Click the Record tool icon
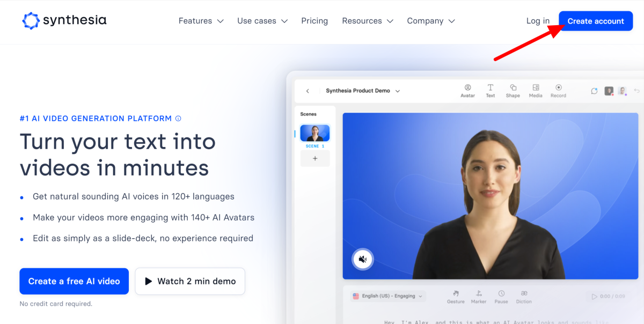This screenshot has width=644, height=324. 558,88
